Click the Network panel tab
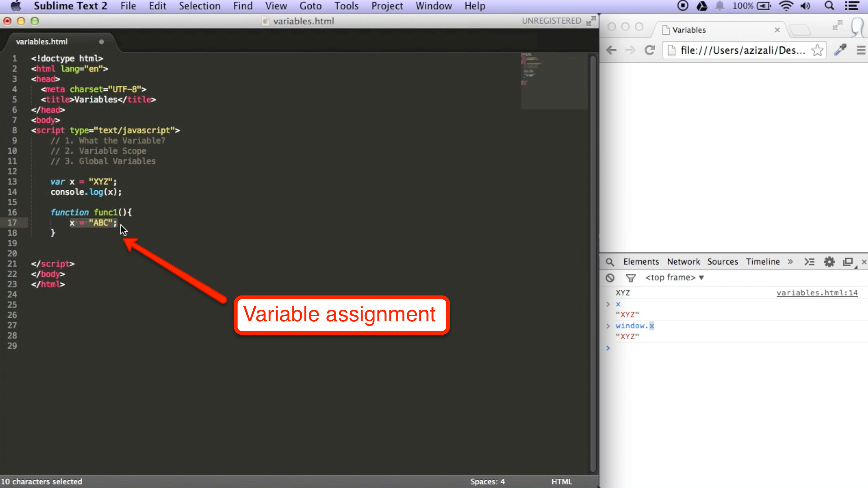Image resolution: width=868 pixels, height=488 pixels. (683, 261)
